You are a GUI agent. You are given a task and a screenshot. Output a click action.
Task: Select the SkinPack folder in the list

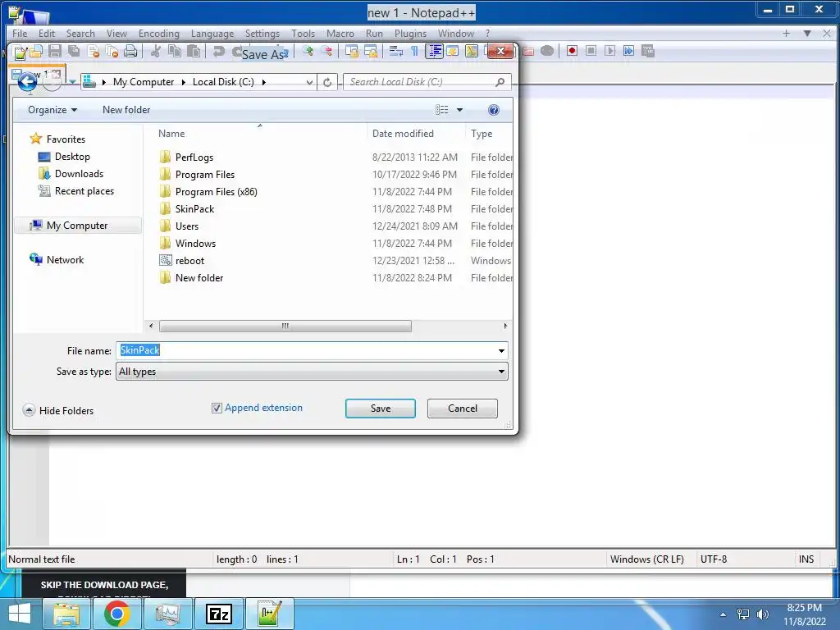(x=194, y=209)
